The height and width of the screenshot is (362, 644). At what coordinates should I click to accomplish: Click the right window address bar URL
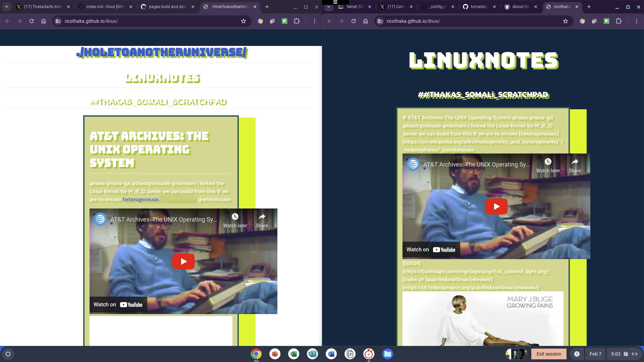pos(413,21)
